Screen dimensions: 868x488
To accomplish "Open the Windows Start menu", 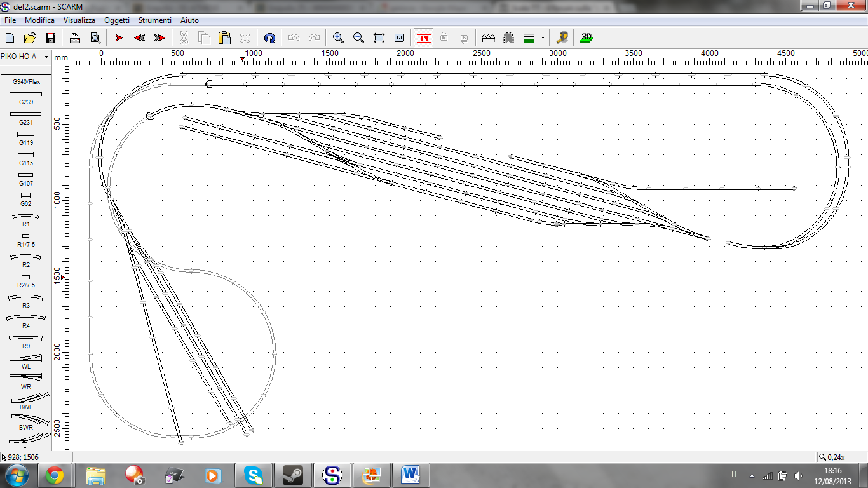I will pyautogui.click(x=16, y=475).
